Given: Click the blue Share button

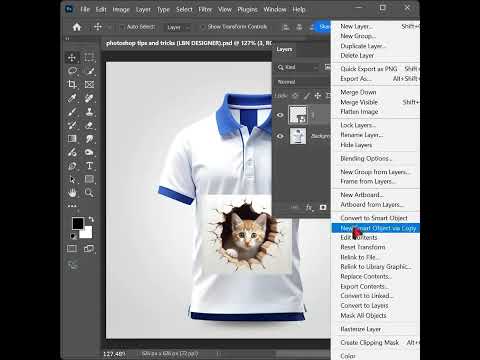Looking at the screenshot, I should coord(323,27).
